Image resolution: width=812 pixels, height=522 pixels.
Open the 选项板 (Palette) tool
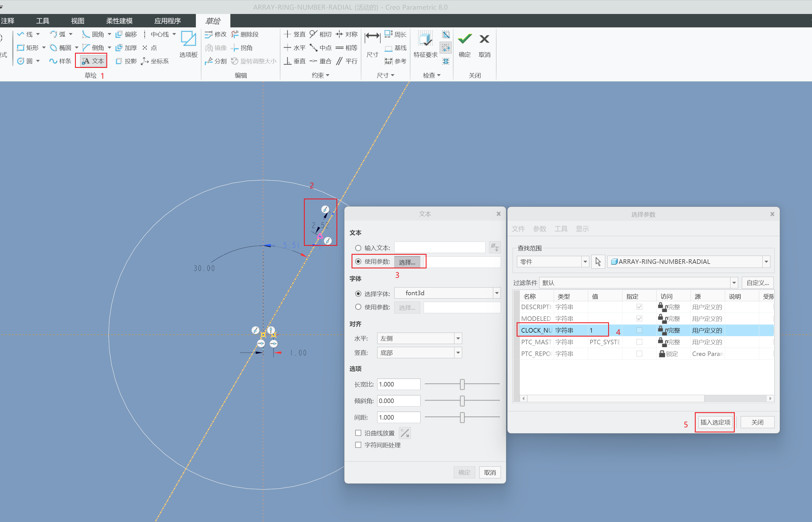pyautogui.click(x=188, y=44)
